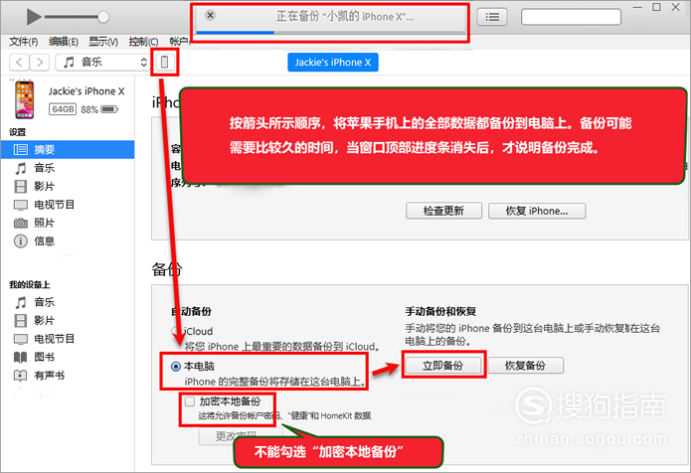Click the 88% battery indicator
Viewport: 691px width, 473px height.
click(100, 109)
